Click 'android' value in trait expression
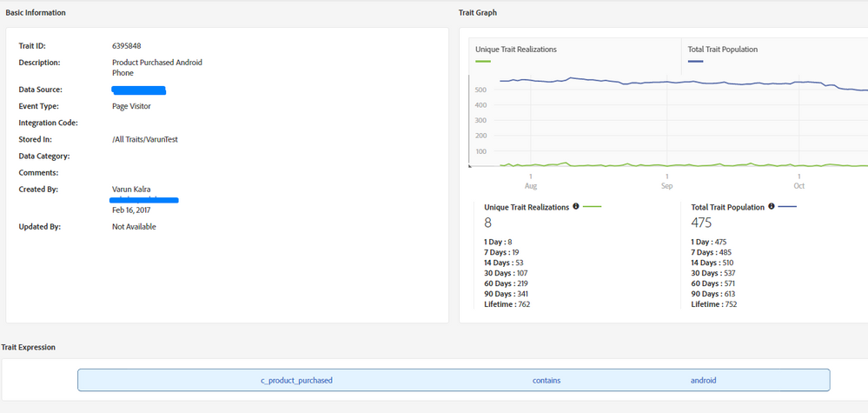Screen dimensions: 868x413 click(x=704, y=380)
